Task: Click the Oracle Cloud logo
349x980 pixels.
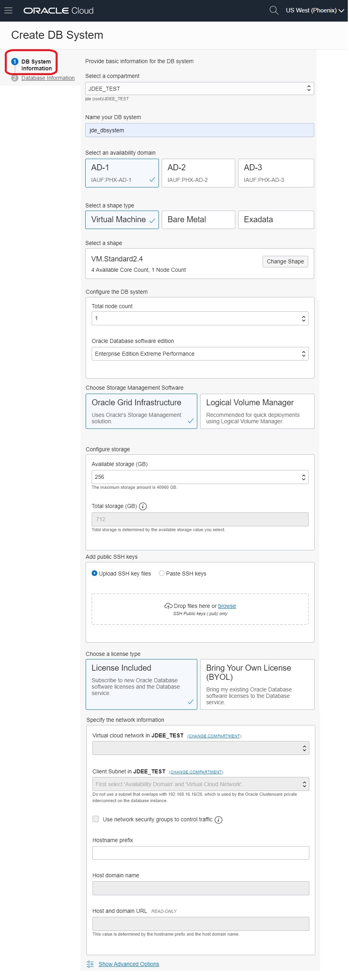Action: coord(58,11)
